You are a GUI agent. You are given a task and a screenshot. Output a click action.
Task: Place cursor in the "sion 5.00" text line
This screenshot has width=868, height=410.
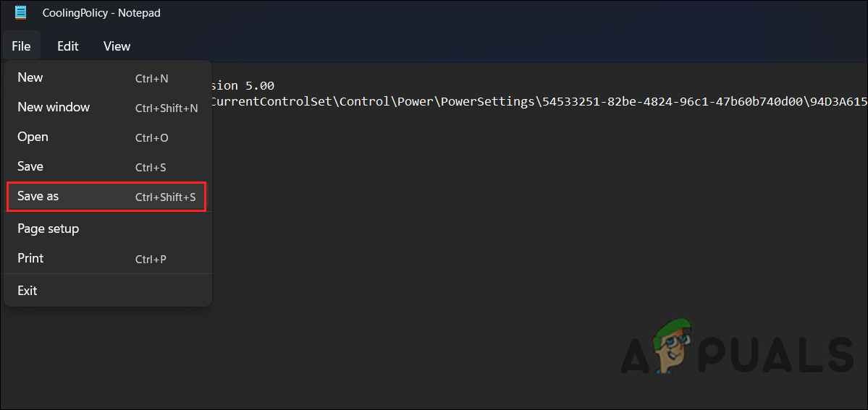coord(243,86)
